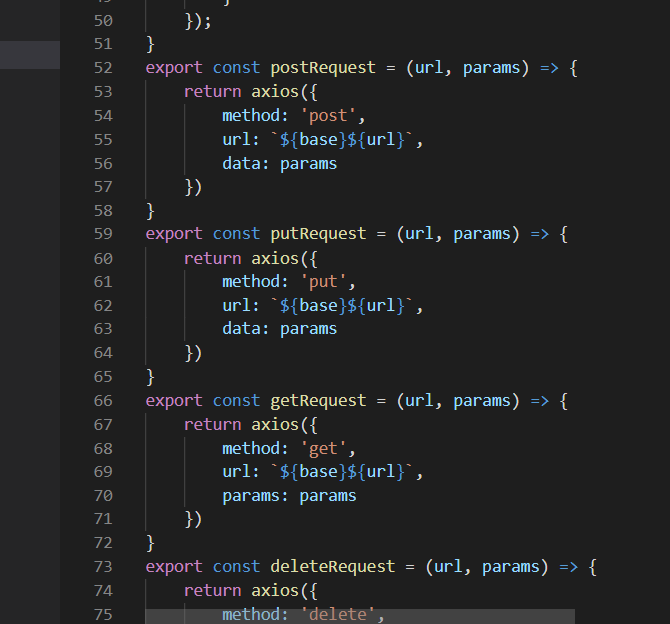Click the highlighted block in the left strip
Screen dimensions: 670x624
click(30, 55)
